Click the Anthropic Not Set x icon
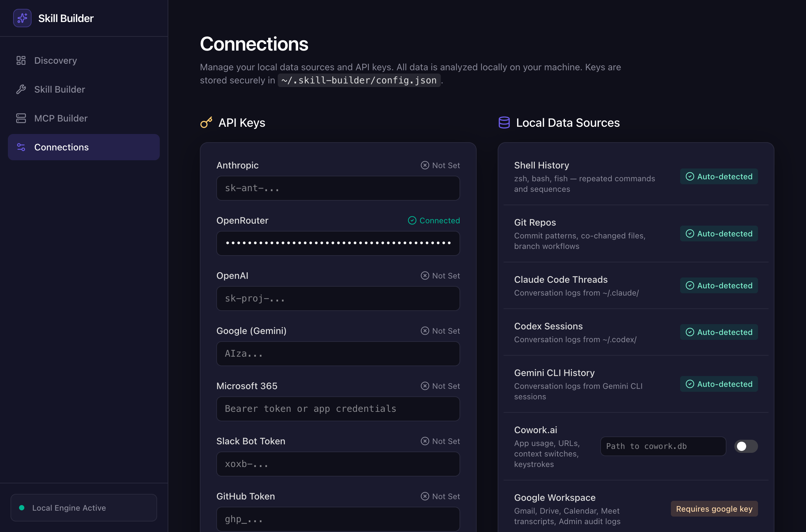 click(x=425, y=165)
